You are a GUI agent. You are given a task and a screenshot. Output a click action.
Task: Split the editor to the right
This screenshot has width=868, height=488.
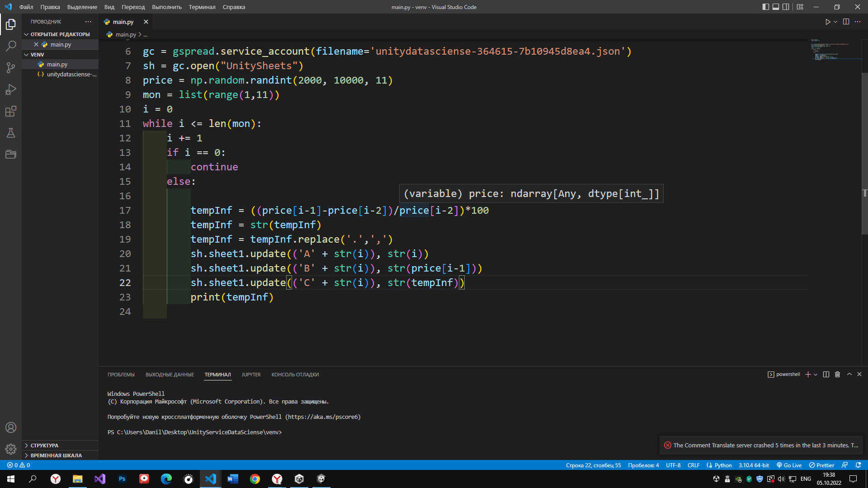pos(846,22)
